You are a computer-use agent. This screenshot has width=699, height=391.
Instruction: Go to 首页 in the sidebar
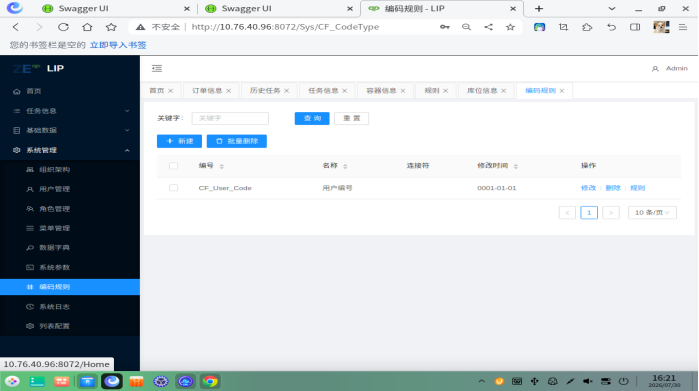(70, 91)
